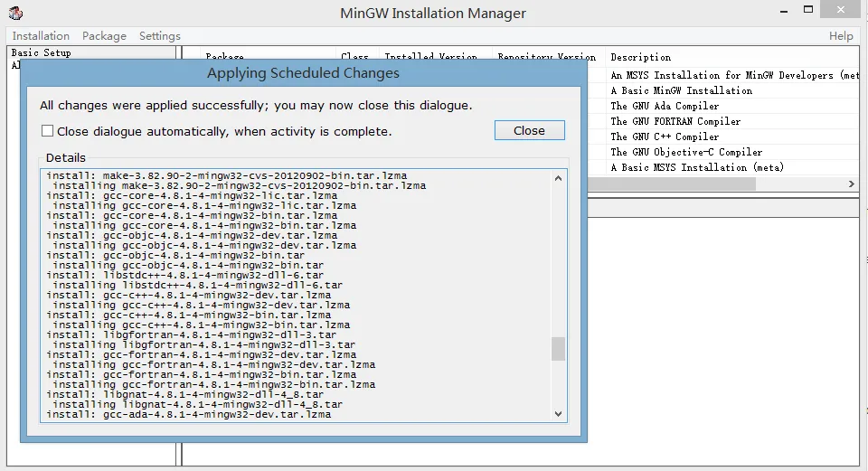This screenshot has height=471, width=868.
Task: Open the Settings menu
Action: tap(159, 36)
